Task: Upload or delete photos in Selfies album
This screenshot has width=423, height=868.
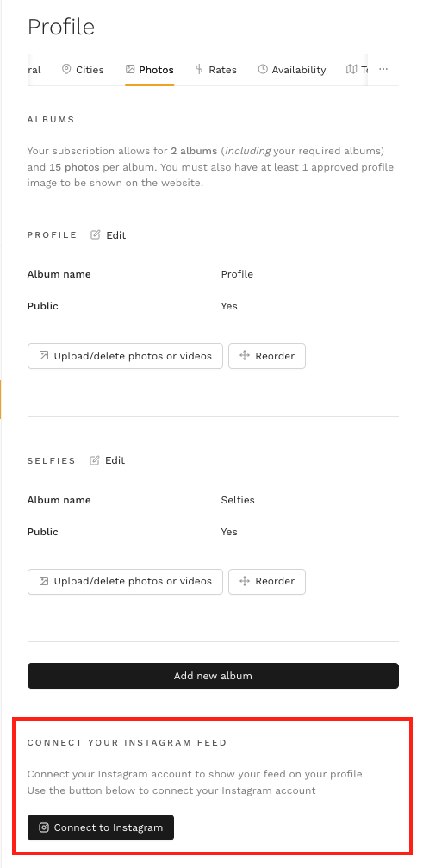Action: tap(125, 581)
